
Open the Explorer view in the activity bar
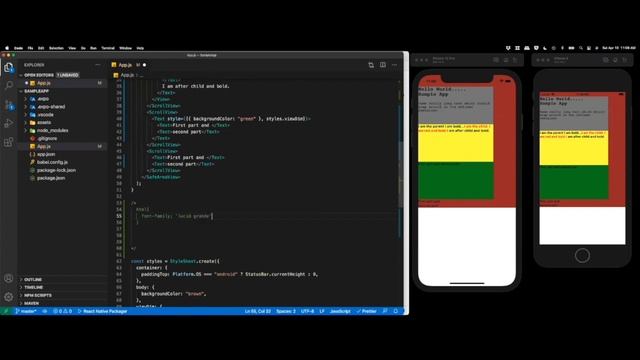[x=8, y=67]
